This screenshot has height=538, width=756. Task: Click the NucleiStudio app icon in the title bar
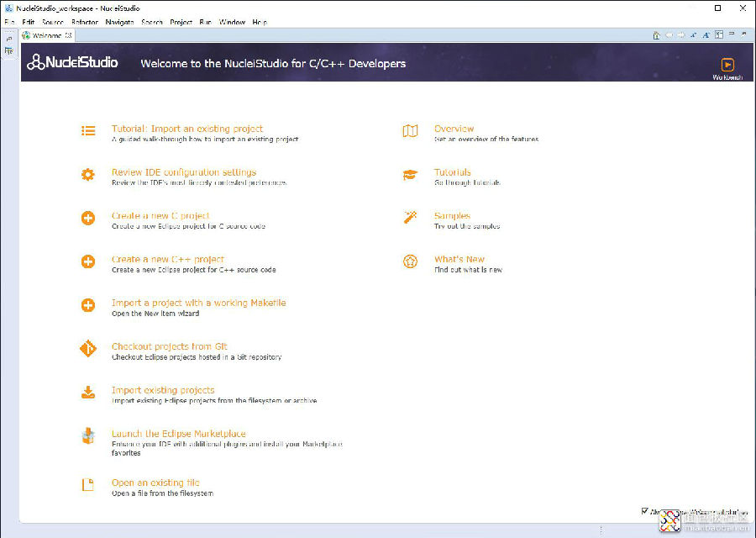8,8
